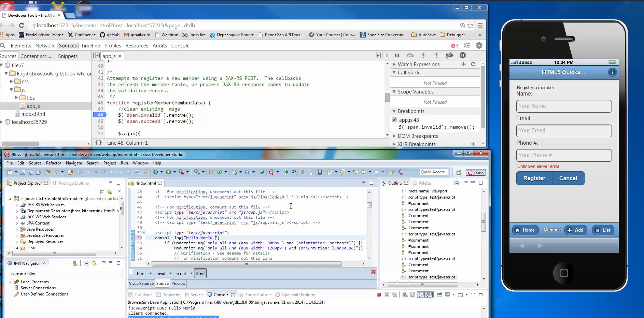Switch to the Preview tab of index.html editor
The height and width of the screenshot is (318, 644).
coord(178,284)
